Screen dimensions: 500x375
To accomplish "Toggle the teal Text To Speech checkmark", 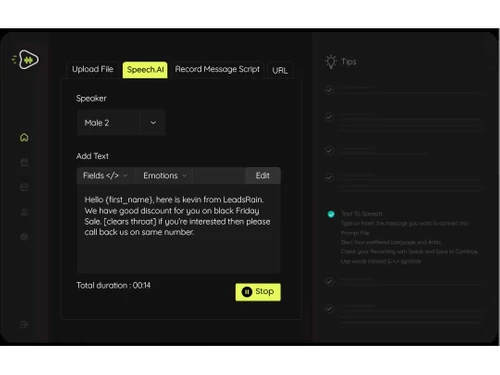I will [x=331, y=214].
